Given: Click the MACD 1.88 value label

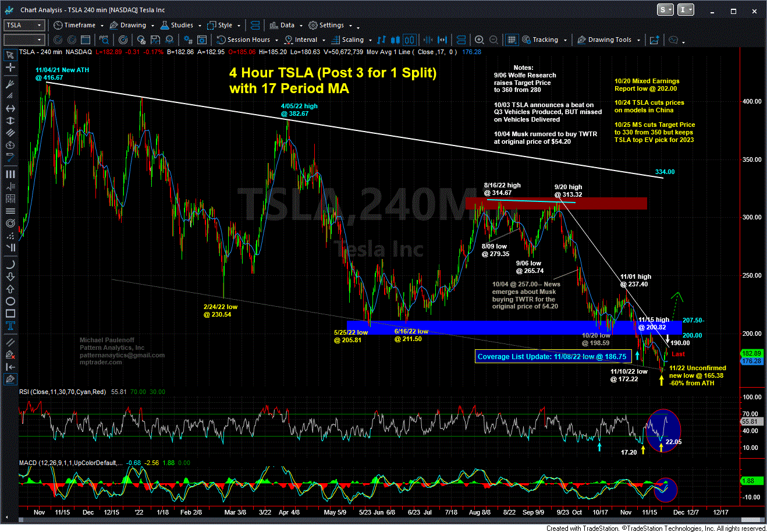Looking at the screenshot, I should [751, 481].
